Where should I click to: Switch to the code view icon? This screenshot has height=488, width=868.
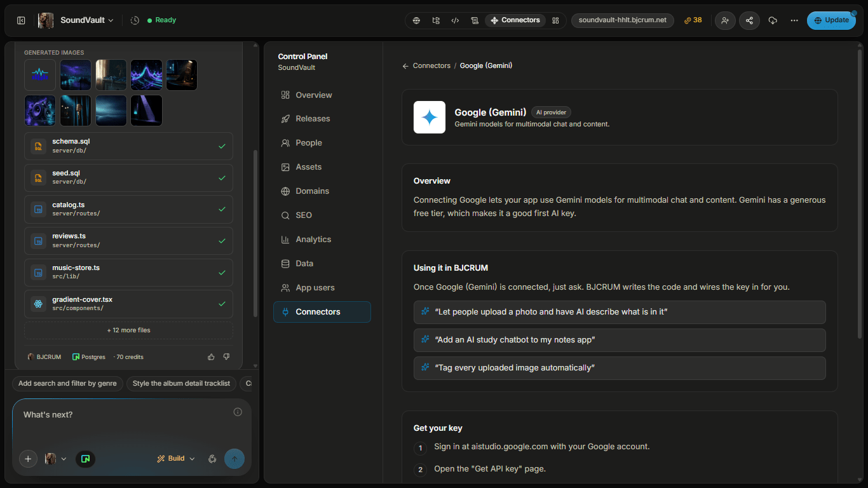coord(455,20)
